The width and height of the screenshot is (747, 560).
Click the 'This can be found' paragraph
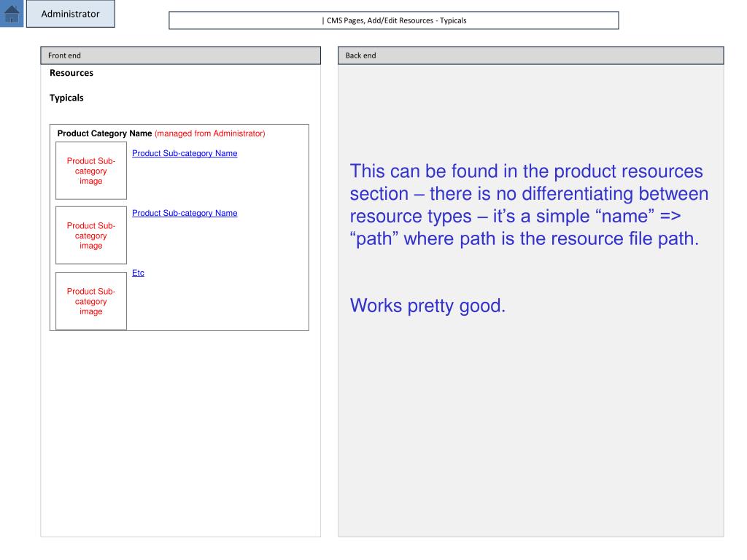[529, 205]
